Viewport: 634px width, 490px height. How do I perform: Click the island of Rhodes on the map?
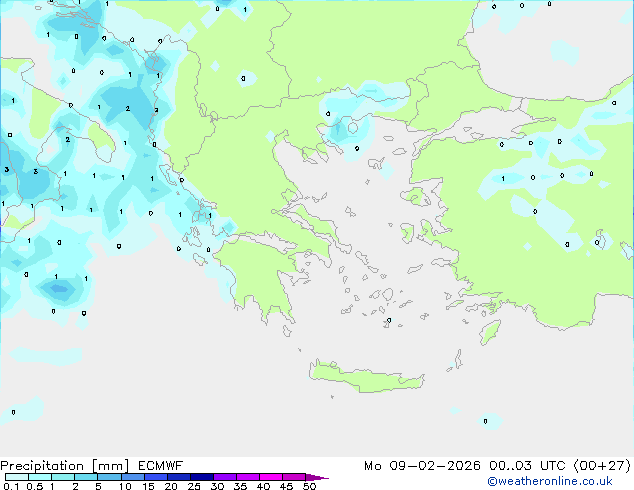490,332
